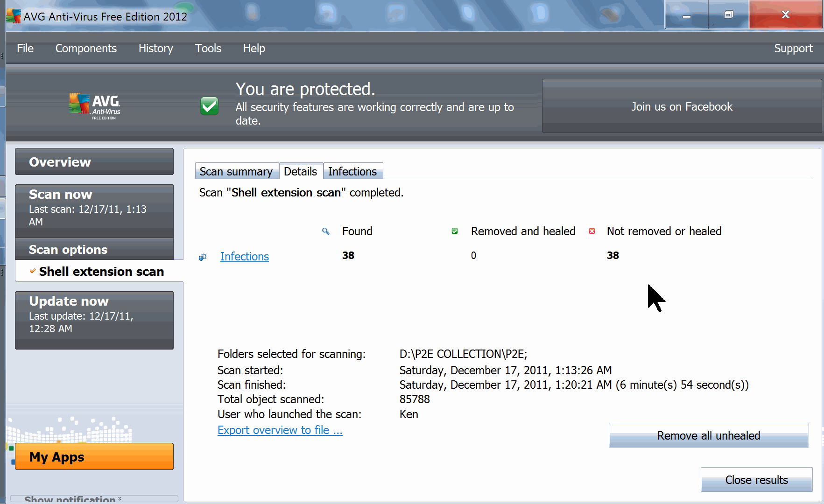
Task: Click the total objects scanned value 85788
Action: click(x=415, y=399)
